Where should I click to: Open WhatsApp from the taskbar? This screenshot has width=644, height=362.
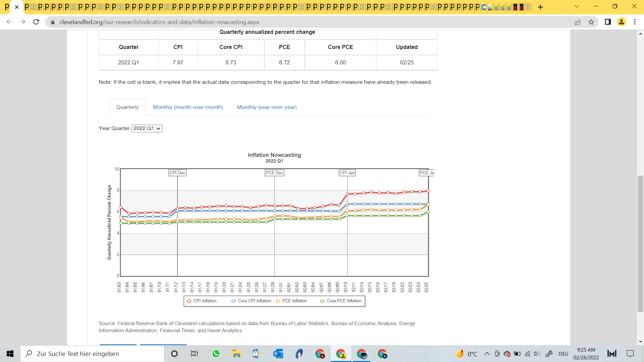pyautogui.click(x=216, y=354)
